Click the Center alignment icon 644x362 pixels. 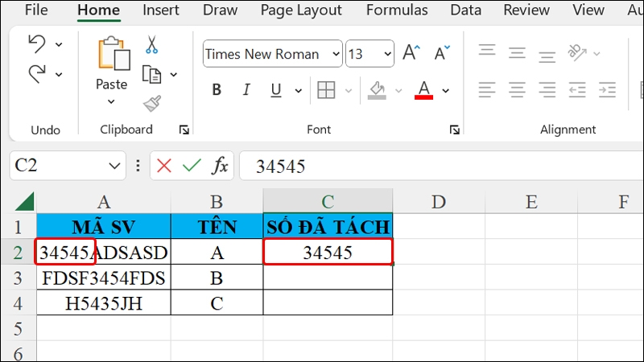click(517, 90)
